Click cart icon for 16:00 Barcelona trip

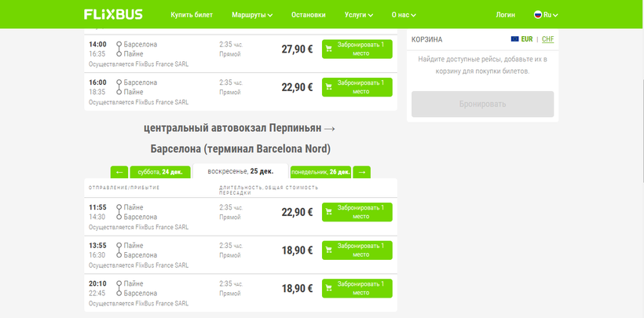coord(329,87)
